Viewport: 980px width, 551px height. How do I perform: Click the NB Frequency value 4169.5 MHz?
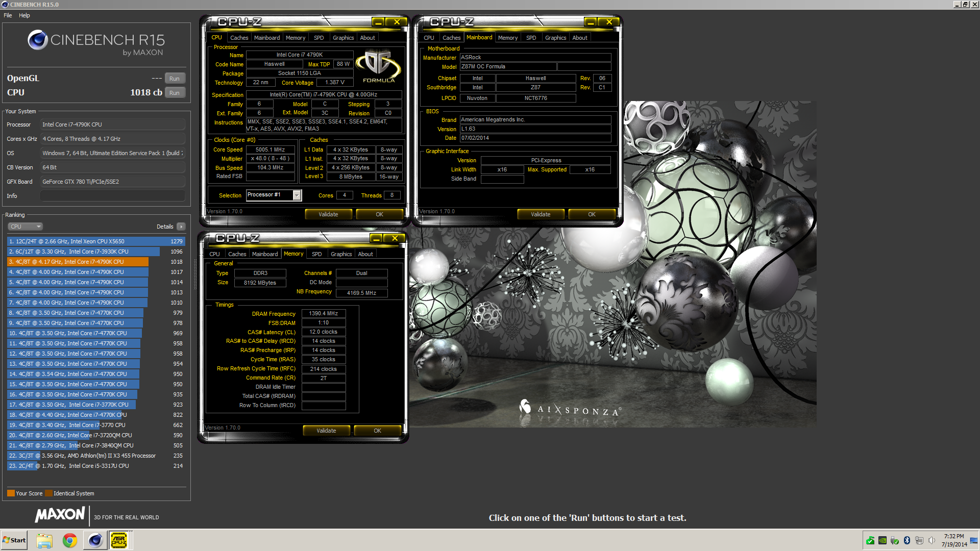[x=361, y=293]
